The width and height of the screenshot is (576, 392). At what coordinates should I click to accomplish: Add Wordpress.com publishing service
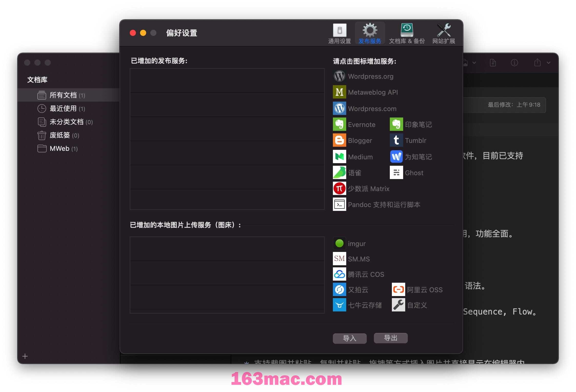tap(339, 109)
